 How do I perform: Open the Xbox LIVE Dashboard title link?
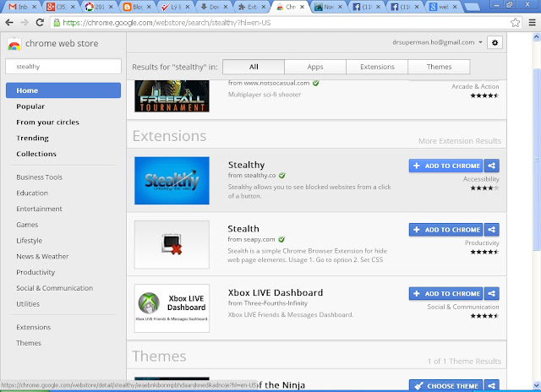click(x=276, y=292)
